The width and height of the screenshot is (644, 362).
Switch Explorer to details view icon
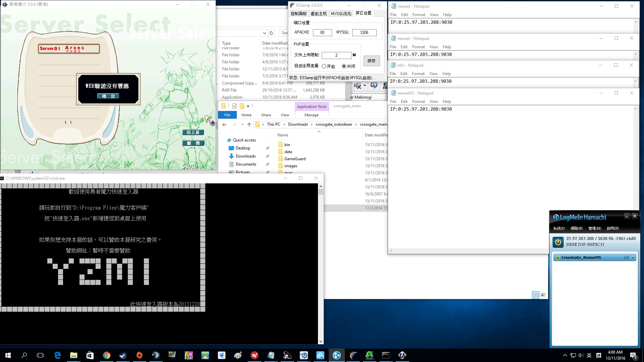click(536, 295)
